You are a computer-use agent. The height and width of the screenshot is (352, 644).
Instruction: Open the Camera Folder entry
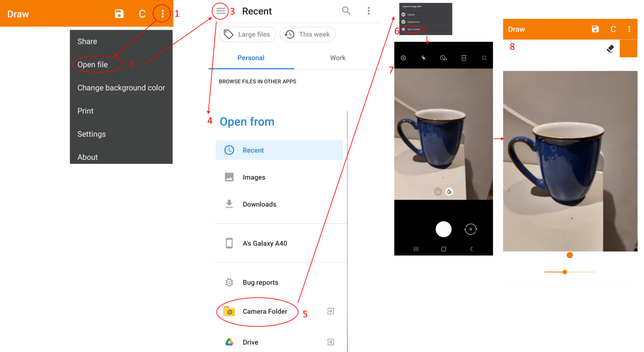tap(265, 311)
